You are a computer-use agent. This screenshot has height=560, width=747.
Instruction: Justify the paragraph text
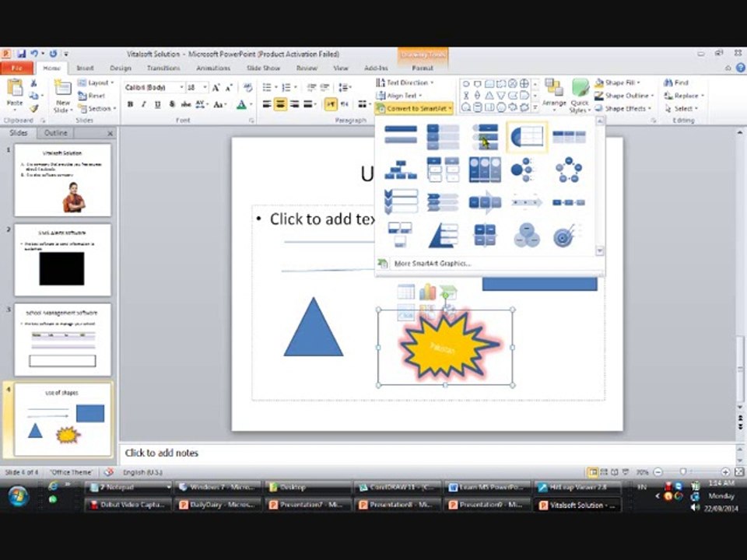click(x=308, y=104)
